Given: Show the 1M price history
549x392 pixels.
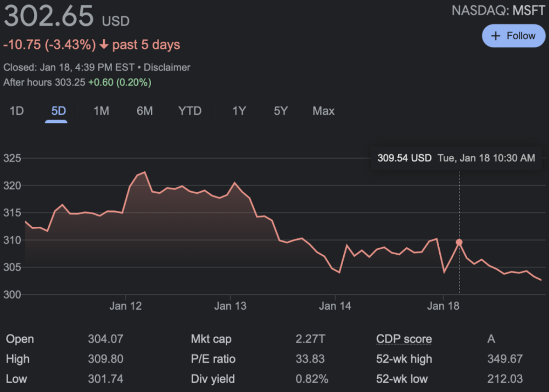Looking at the screenshot, I should tap(101, 111).
